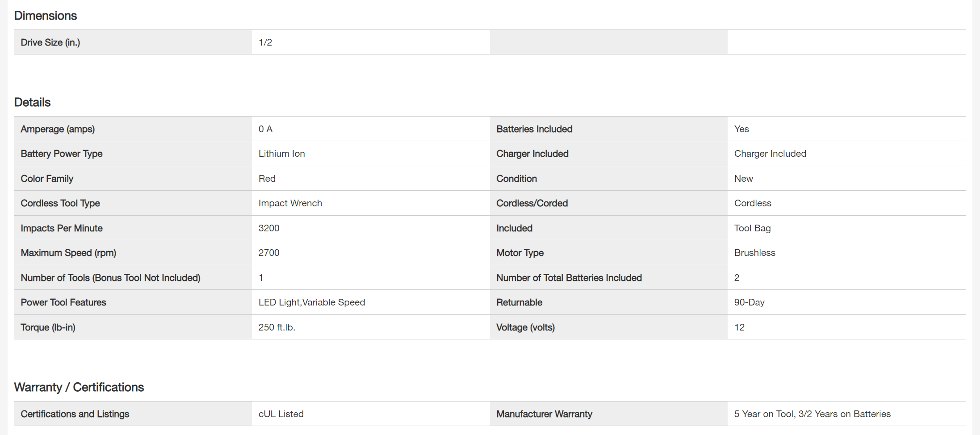
Task: Click the Dimensions section heading
Action: pos(46,16)
